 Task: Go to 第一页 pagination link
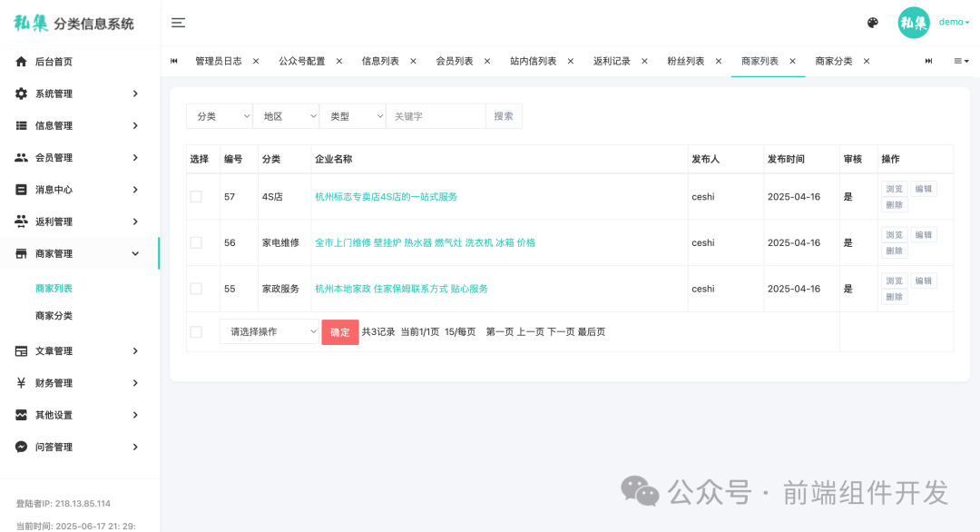pyautogui.click(x=499, y=332)
